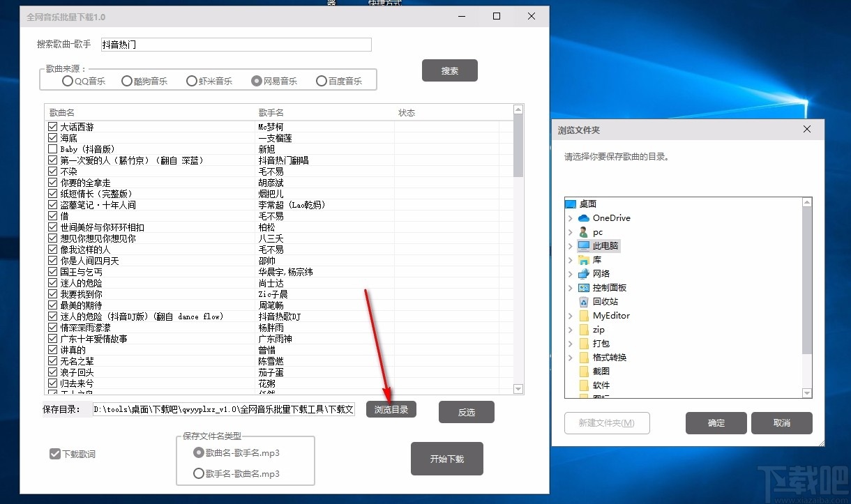Expand the zip folder node

[x=571, y=329]
